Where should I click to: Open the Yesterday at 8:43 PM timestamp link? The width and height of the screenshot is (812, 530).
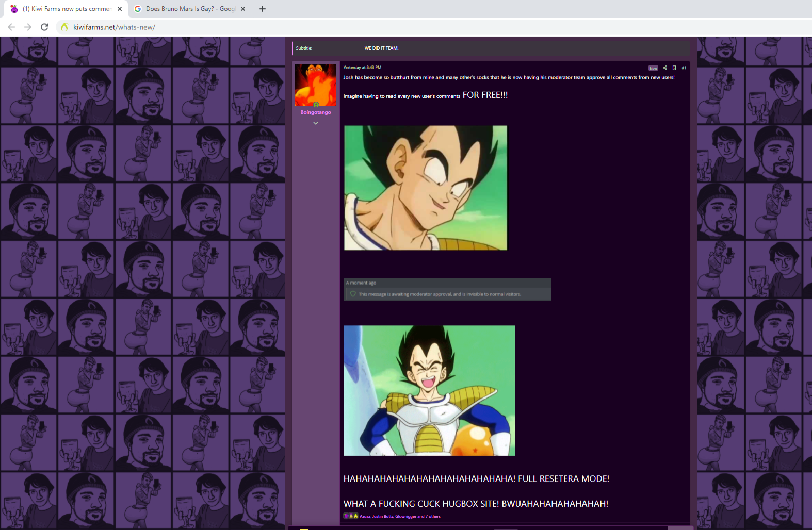[362, 68]
